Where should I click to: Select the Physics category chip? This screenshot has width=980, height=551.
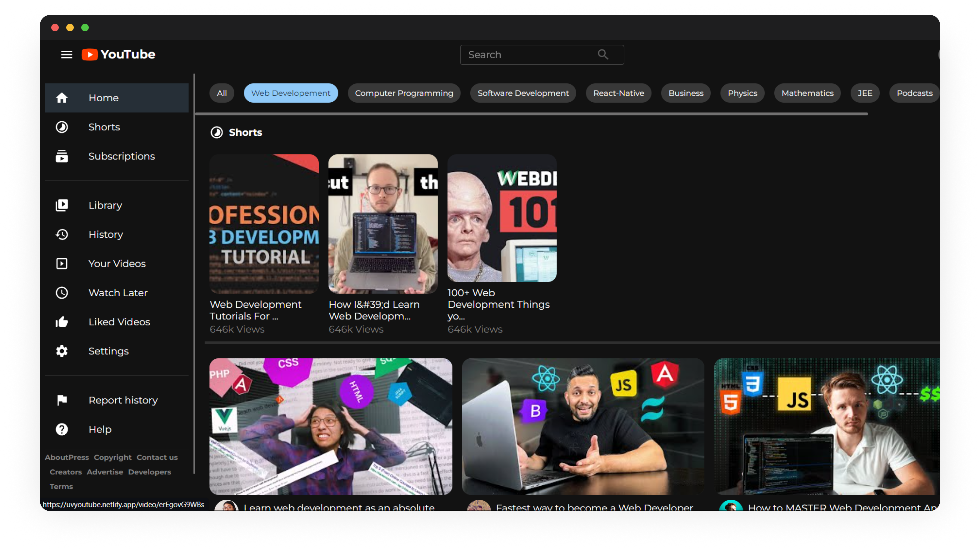742,93
